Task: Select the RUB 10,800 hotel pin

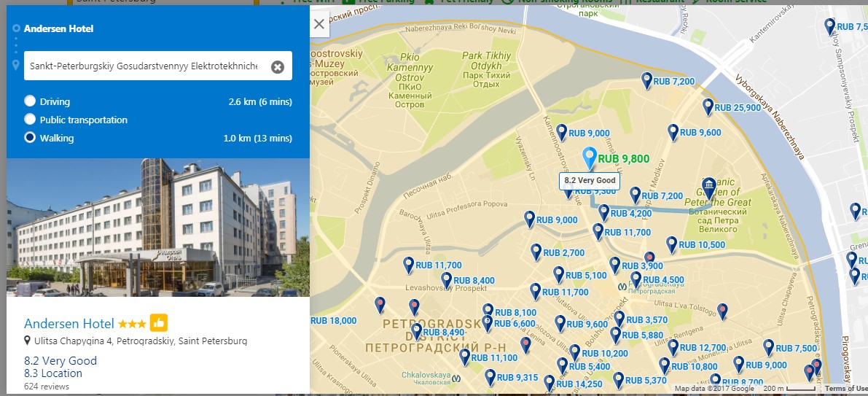Action: [664, 366]
